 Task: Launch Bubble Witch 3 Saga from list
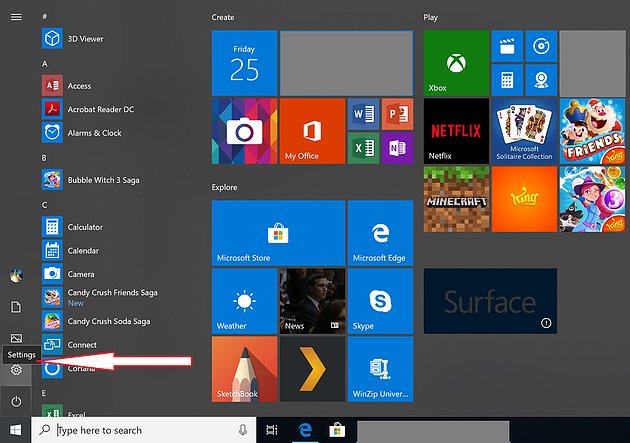[91, 180]
